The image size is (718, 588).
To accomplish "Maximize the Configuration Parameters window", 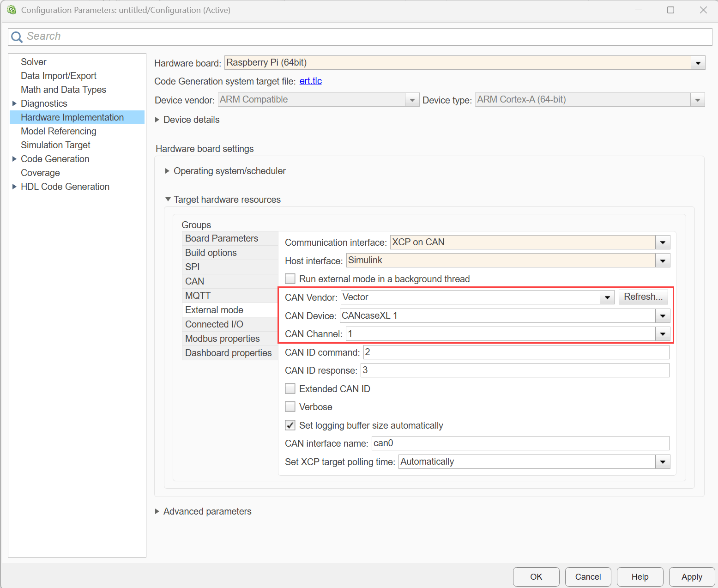I will coord(670,10).
